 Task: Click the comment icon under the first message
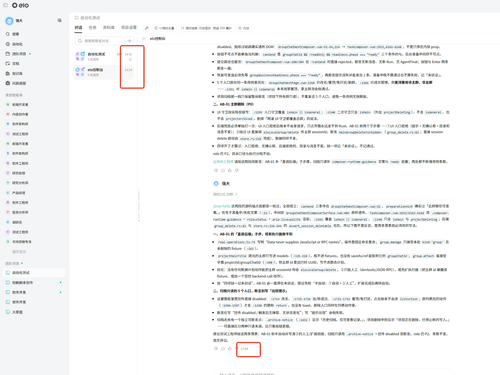click(223, 170)
